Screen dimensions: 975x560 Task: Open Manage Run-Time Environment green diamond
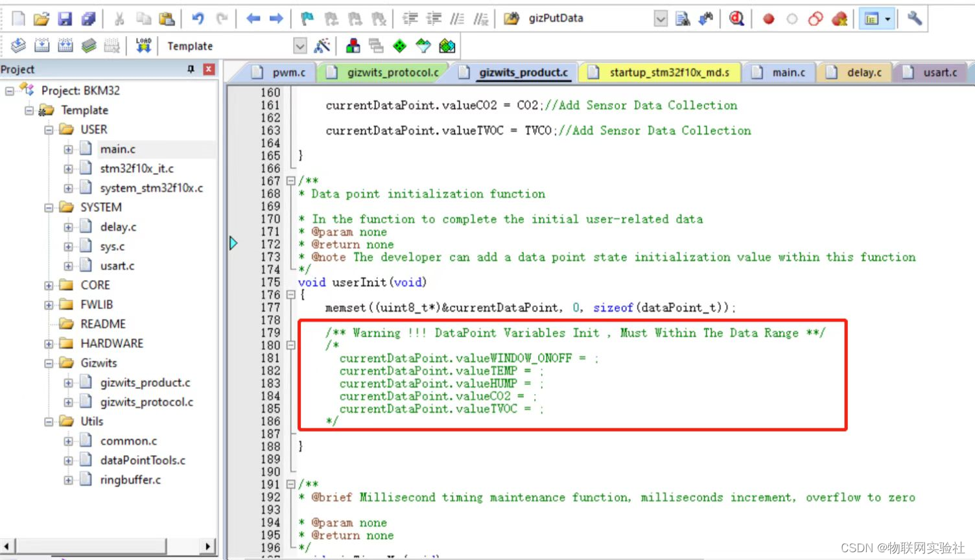[x=400, y=45]
